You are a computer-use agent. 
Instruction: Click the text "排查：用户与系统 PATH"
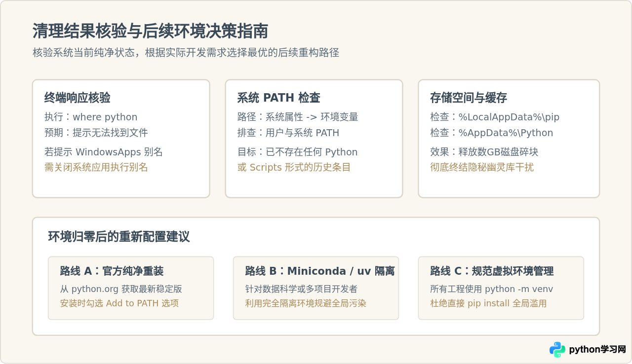[x=288, y=133]
